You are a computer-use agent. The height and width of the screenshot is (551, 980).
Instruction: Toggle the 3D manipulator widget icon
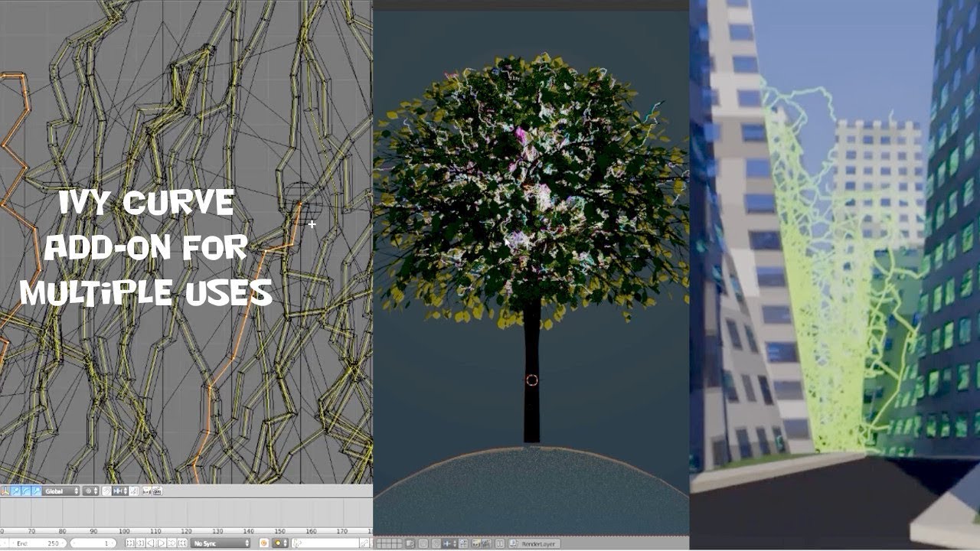[x=5, y=491]
